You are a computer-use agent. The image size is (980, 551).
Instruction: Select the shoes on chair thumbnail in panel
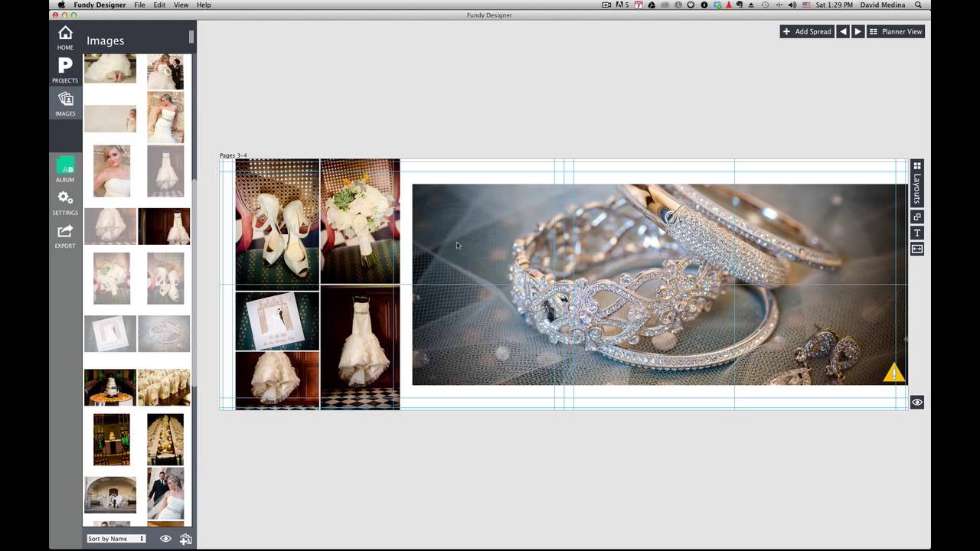click(x=165, y=279)
